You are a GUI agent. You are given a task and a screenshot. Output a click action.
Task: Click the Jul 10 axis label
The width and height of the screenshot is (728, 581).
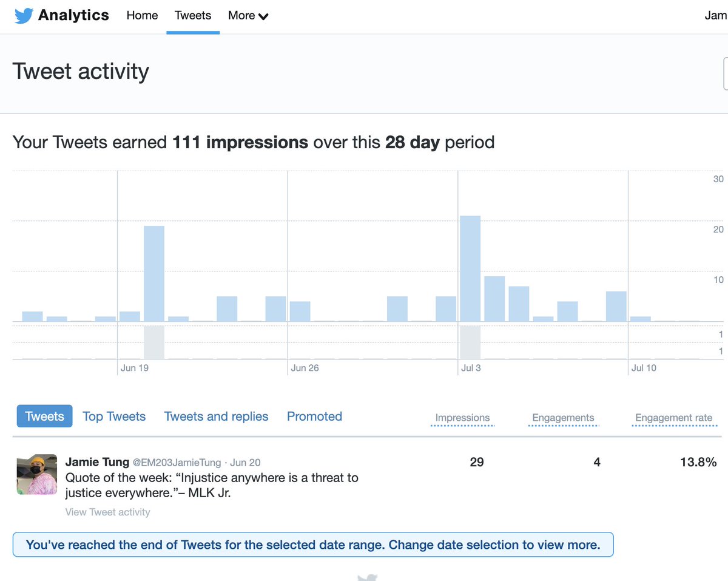pos(644,368)
